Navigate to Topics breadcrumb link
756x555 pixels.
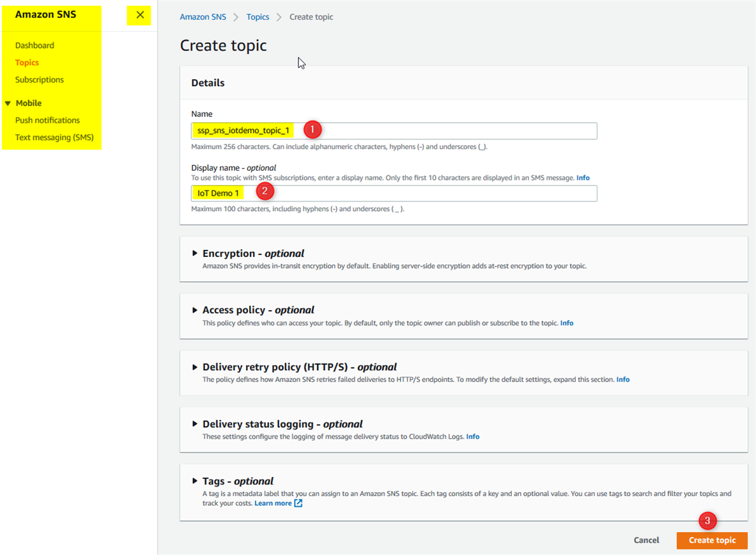[x=258, y=17]
